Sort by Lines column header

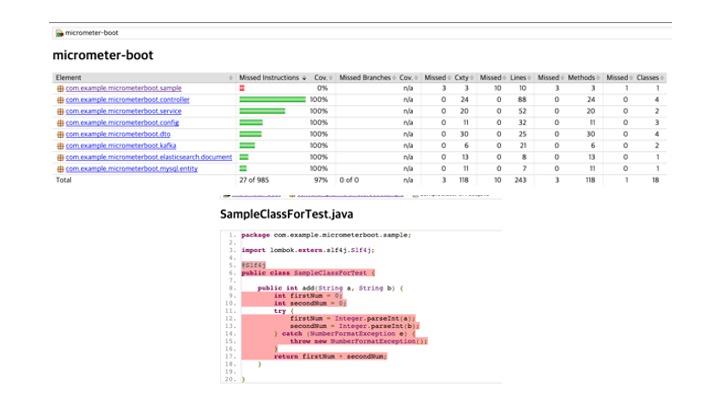[x=519, y=78]
